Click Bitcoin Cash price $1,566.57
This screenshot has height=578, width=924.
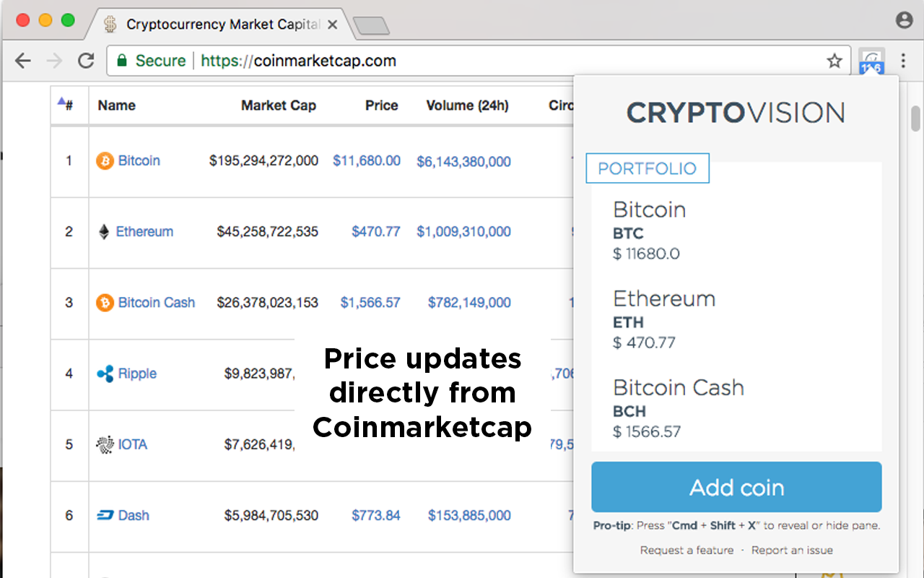click(x=370, y=303)
